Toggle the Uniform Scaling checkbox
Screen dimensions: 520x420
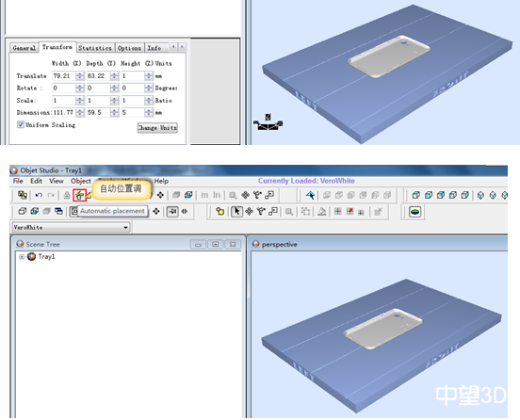[x=21, y=124]
